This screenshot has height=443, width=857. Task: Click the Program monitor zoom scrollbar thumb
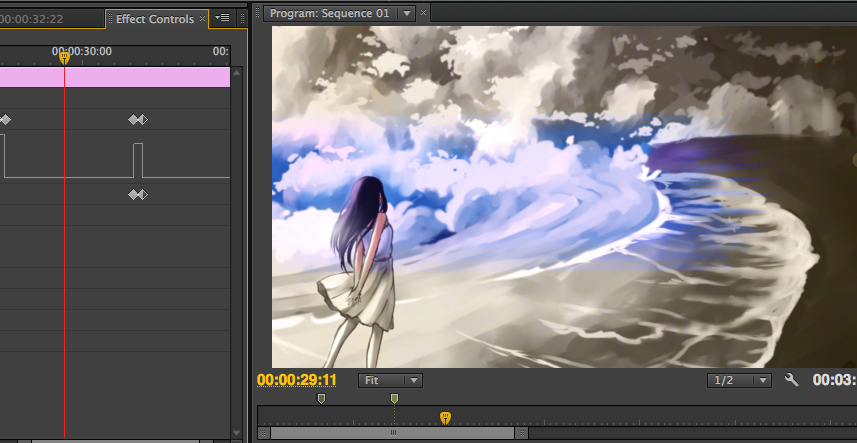tap(393, 433)
